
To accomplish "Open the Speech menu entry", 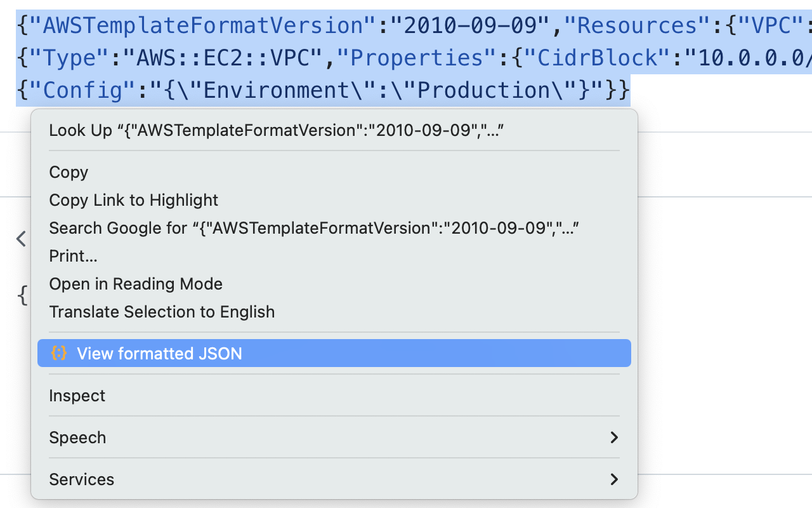I will click(x=334, y=438).
